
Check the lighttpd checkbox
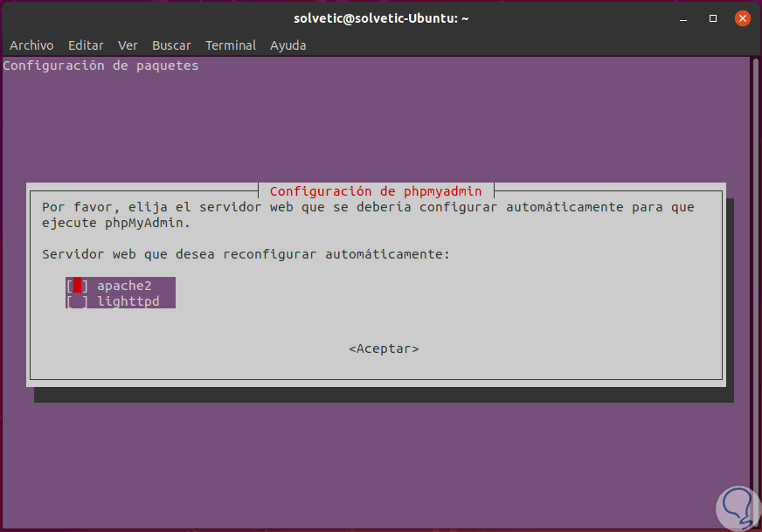[77, 301]
